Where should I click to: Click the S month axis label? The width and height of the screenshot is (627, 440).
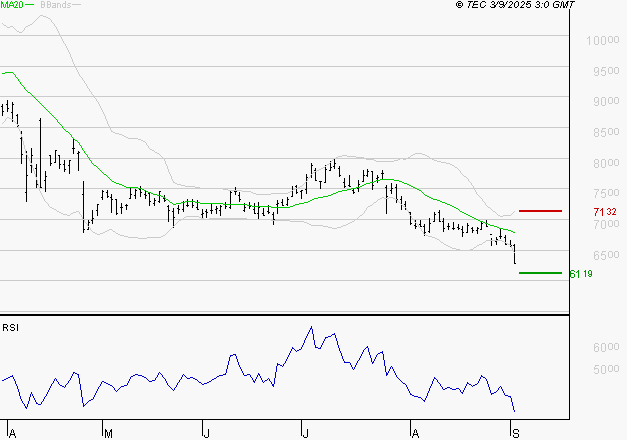click(x=516, y=434)
